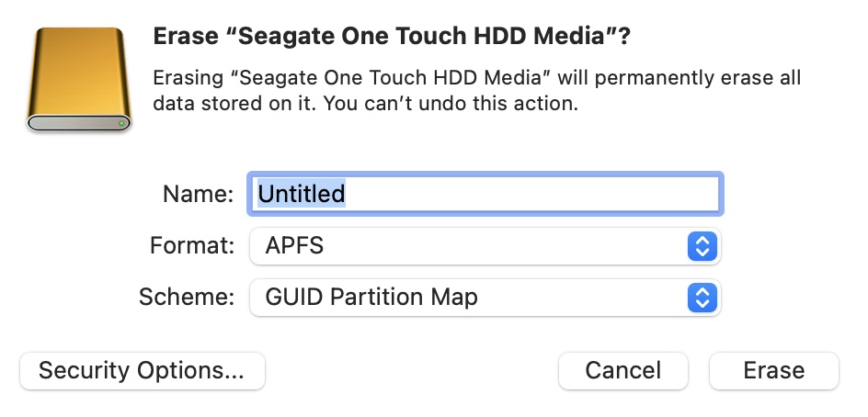
Task: Click the blue chevron arrows on the Scheme selector
Action: pyautogui.click(x=702, y=298)
